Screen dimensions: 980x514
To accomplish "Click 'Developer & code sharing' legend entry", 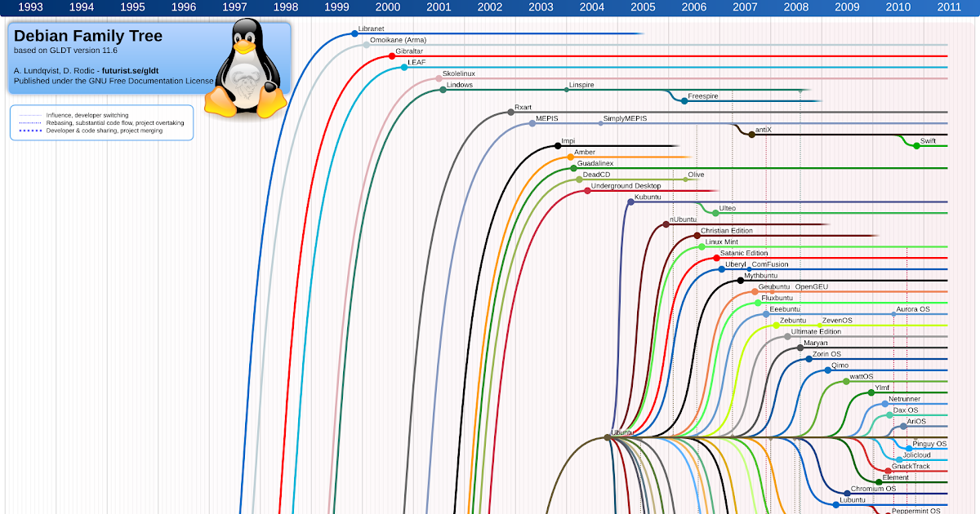I will 104,131.
